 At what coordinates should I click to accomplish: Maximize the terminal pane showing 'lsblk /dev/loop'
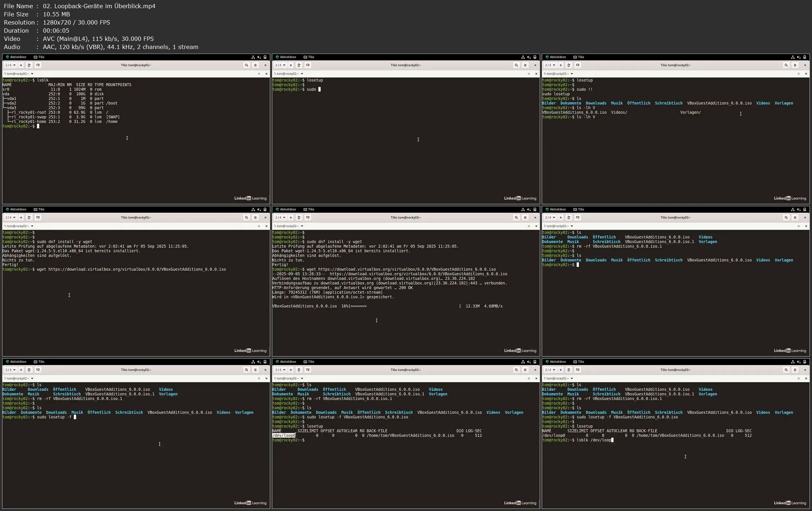click(799, 379)
